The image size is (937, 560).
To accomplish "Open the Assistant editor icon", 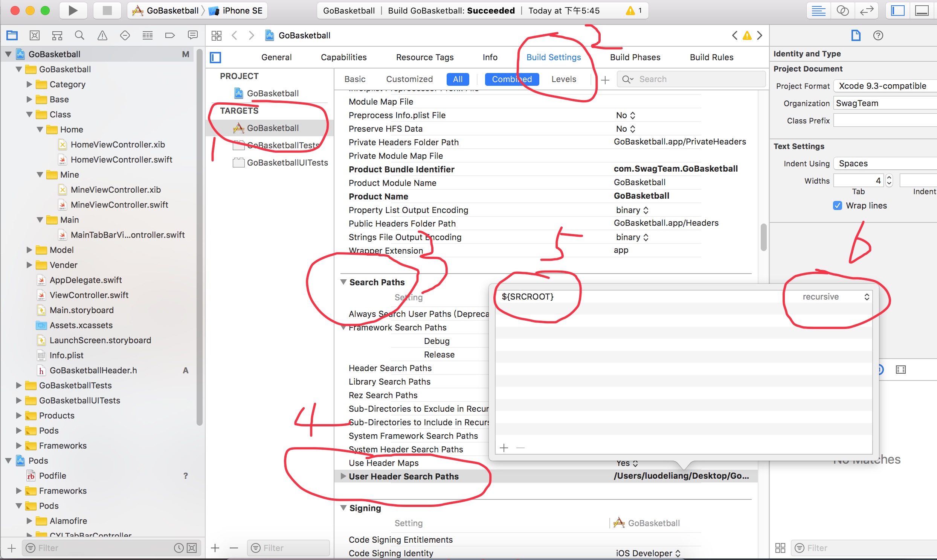I will (842, 11).
